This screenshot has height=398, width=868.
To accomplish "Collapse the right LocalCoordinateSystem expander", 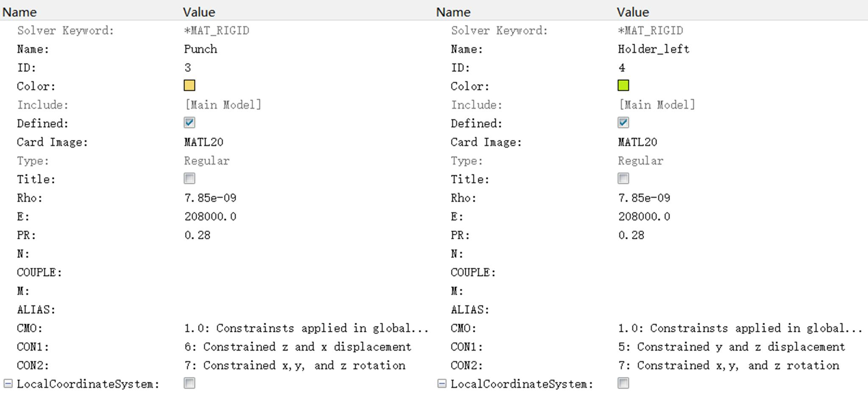I will pos(442,384).
